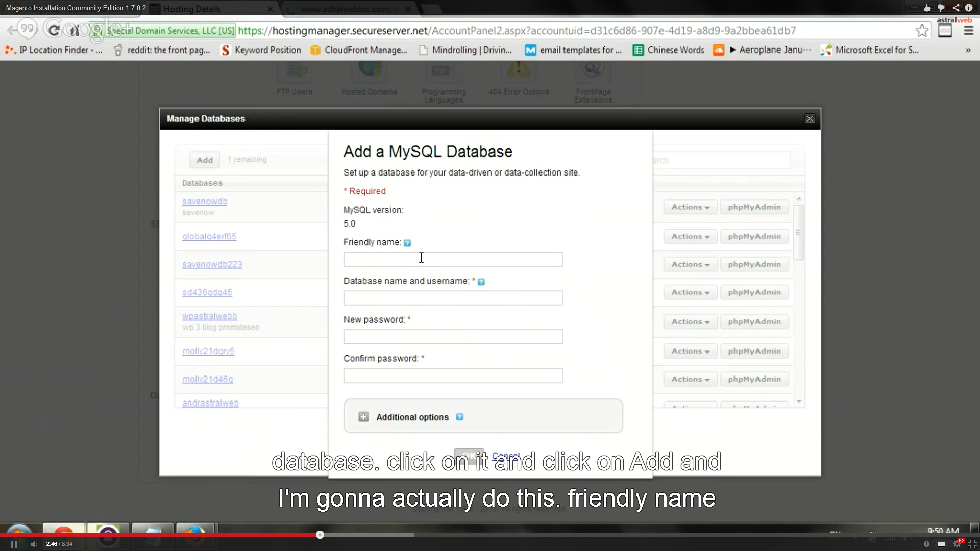Click the video info icon
Screen dimensions: 980x551
[x=969, y=8]
